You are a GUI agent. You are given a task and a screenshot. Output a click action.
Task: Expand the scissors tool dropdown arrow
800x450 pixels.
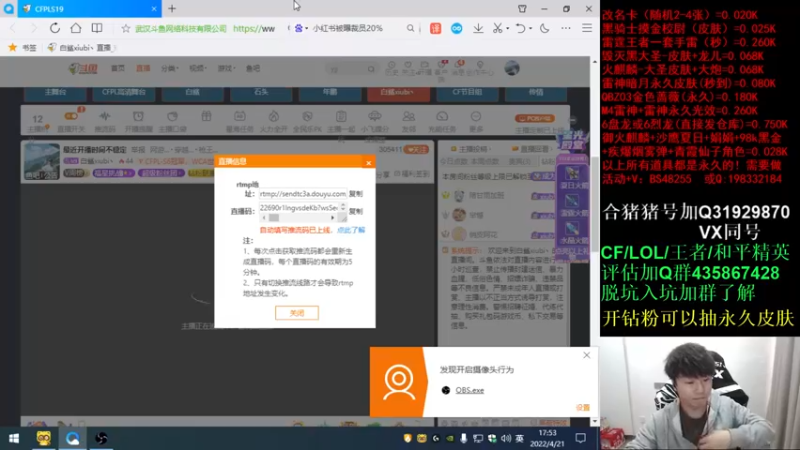click(x=508, y=29)
